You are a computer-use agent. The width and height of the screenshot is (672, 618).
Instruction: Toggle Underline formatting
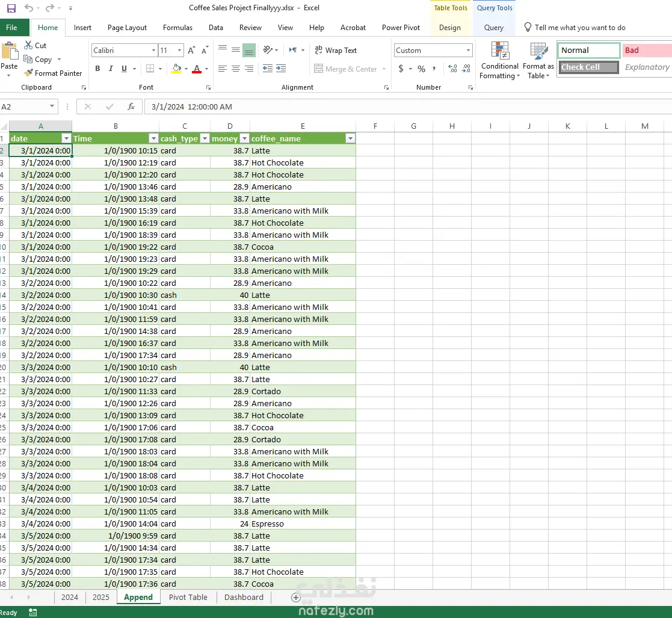(125, 69)
